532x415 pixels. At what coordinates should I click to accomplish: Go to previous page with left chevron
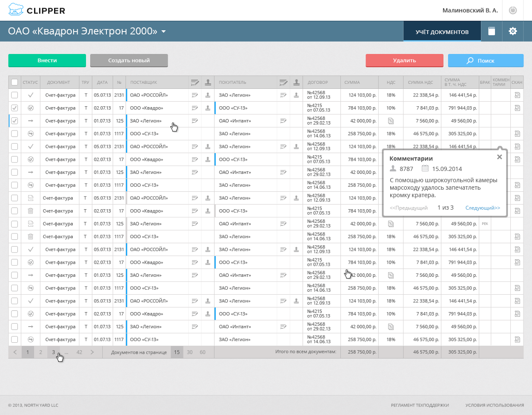point(15,352)
